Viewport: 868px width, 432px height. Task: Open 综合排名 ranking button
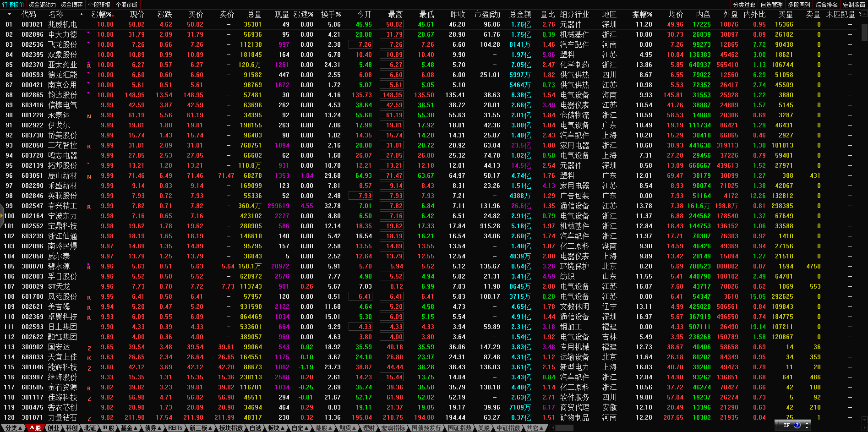pyautogui.click(x=827, y=5)
